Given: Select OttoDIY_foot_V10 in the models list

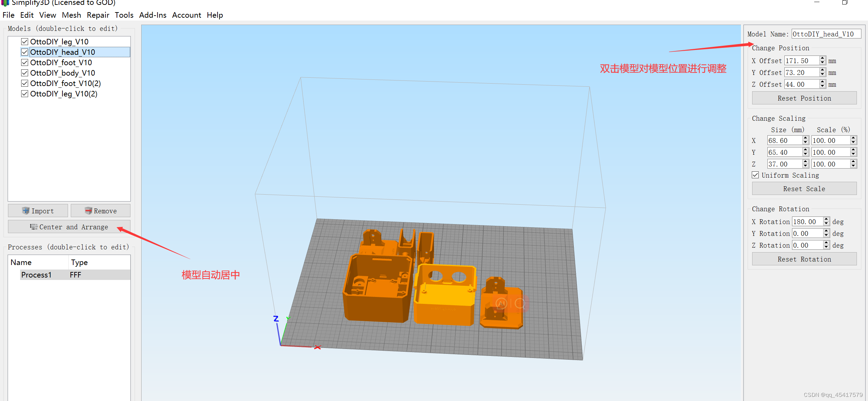Looking at the screenshot, I should (61, 62).
